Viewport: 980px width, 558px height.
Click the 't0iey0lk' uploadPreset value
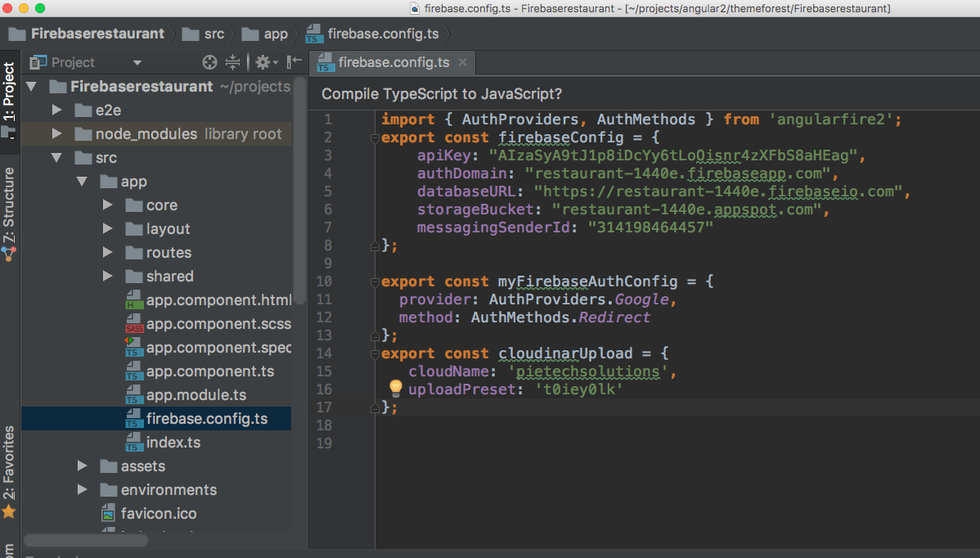578,389
